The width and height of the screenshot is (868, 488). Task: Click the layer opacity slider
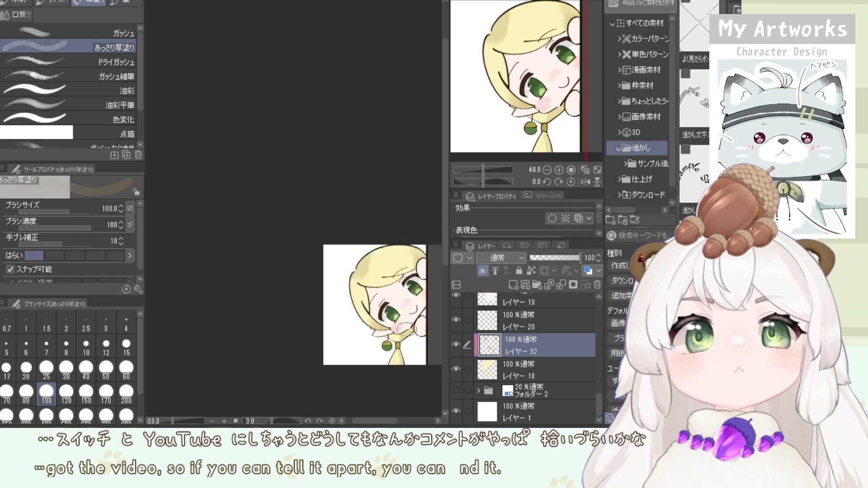click(x=554, y=258)
